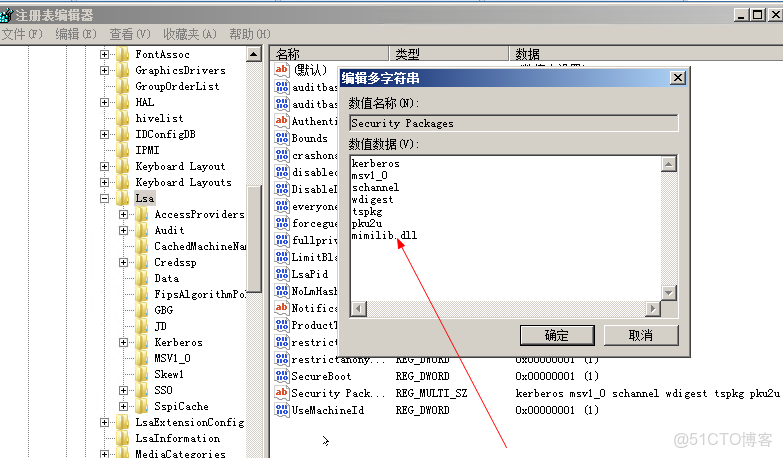Click the hivelist folder icon
The width and height of the screenshot is (783, 458).
click(123, 118)
